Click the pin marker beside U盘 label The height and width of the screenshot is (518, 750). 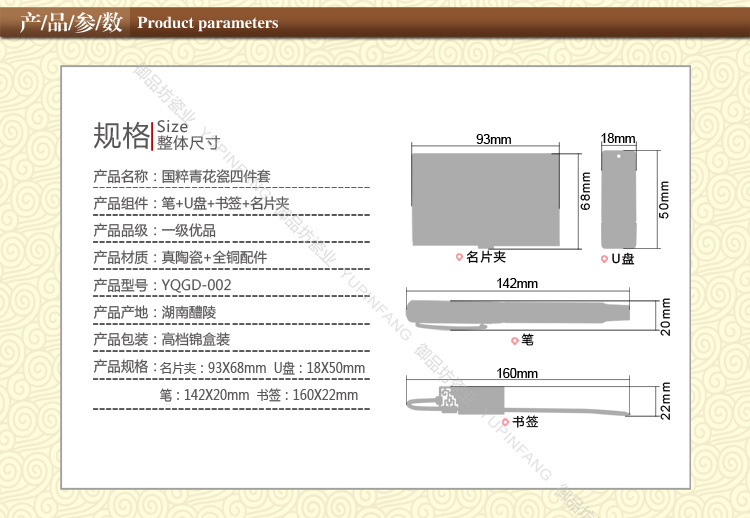(x=603, y=258)
